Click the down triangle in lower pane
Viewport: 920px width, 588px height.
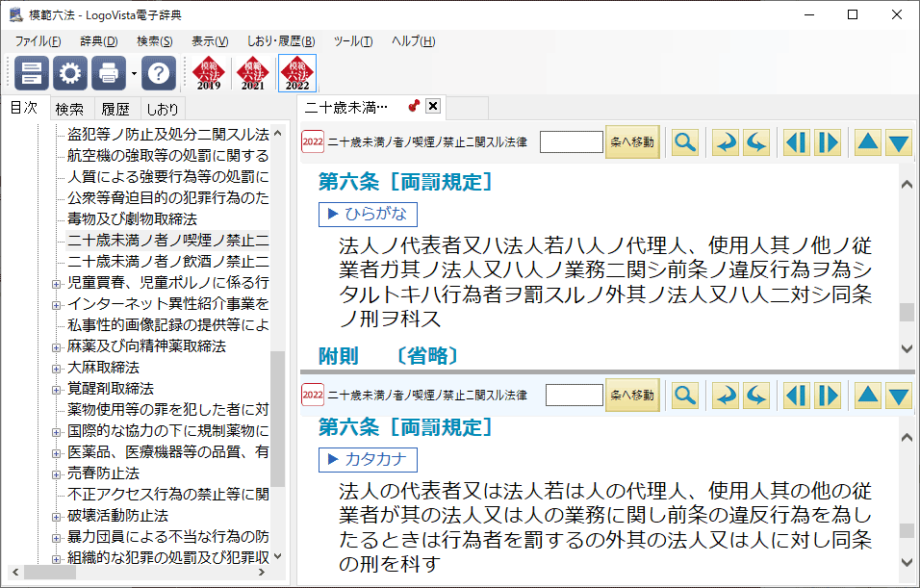(x=898, y=396)
